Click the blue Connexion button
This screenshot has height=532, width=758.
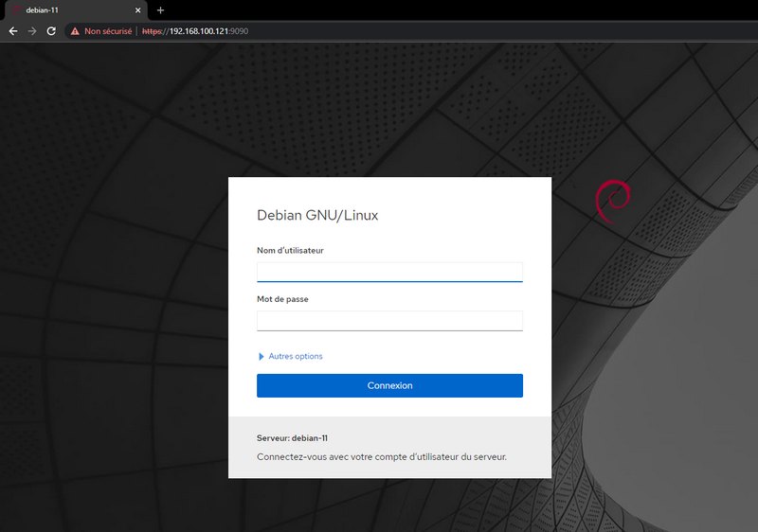tap(389, 385)
